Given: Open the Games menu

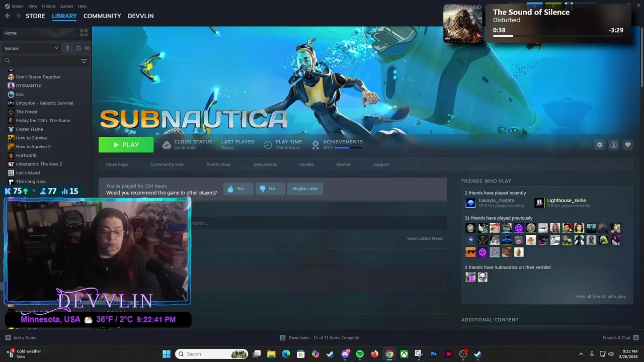Looking at the screenshot, I should tap(66, 6).
